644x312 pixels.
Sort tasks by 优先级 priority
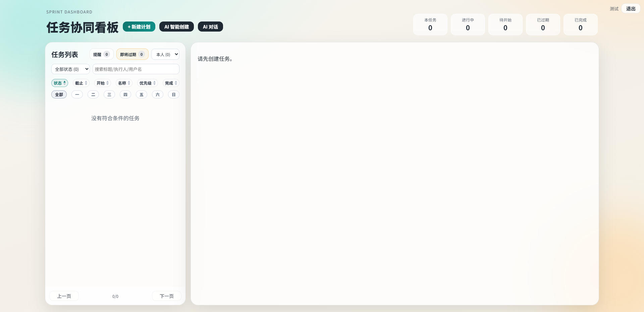(x=147, y=83)
